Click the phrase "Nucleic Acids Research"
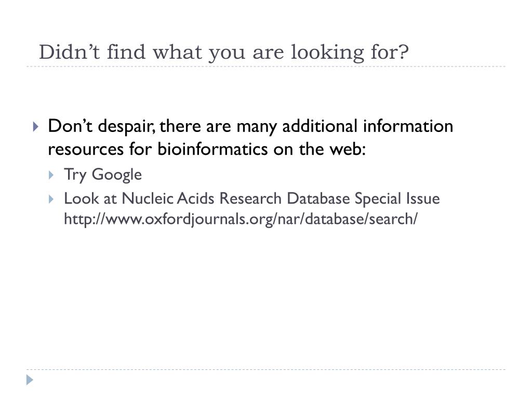 pyautogui.click(x=202, y=198)
